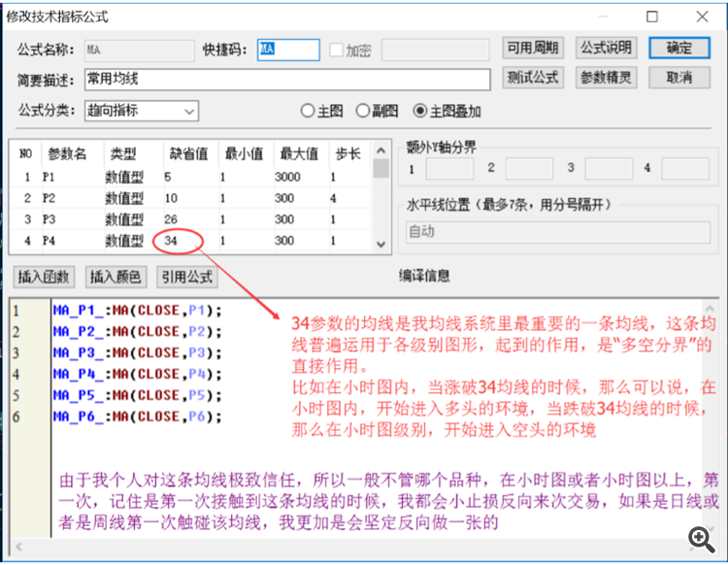
Task: Click the parameter name P4
Action: click(49, 241)
